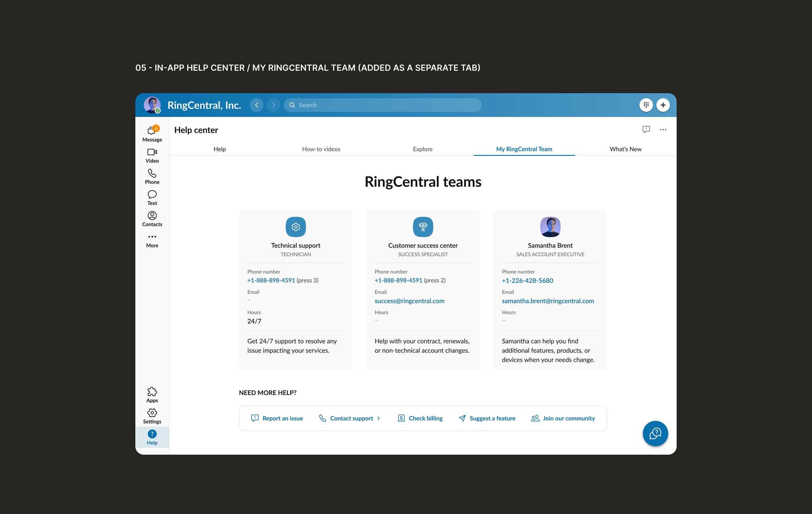Open the Video section in sidebar

(x=152, y=156)
